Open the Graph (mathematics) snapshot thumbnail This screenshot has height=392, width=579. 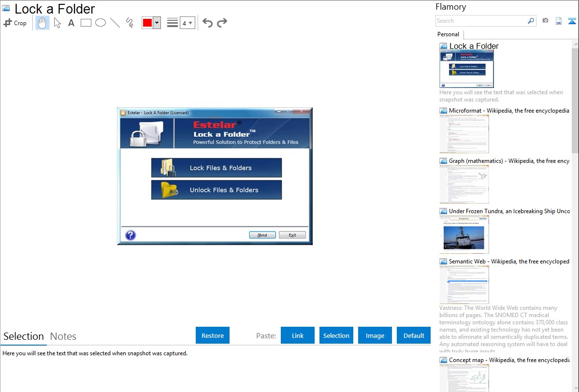point(464,184)
